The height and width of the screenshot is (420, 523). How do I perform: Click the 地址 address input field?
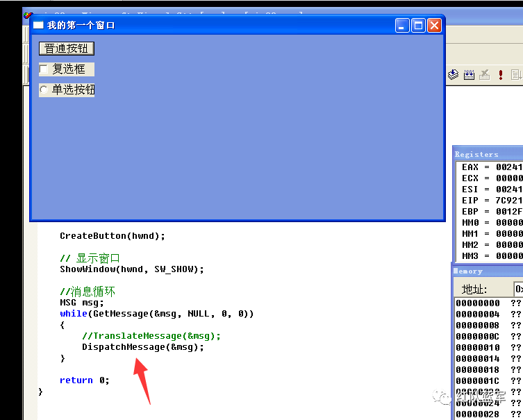point(518,289)
